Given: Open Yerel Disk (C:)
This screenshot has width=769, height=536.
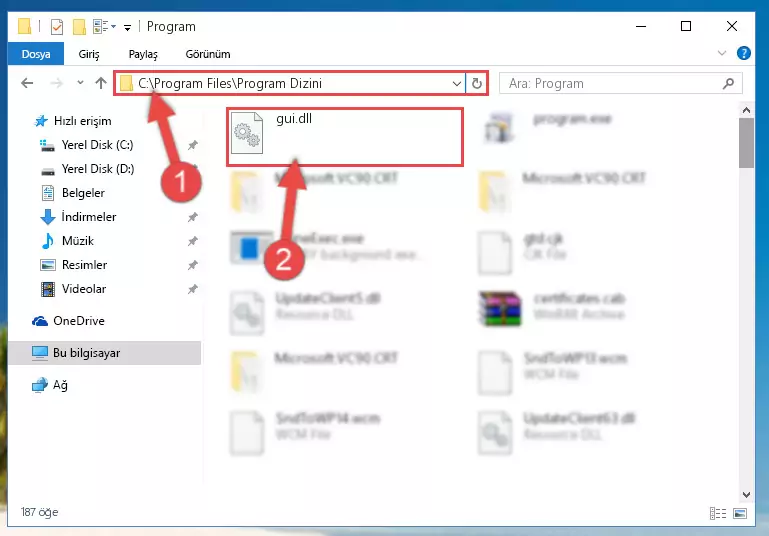Looking at the screenshot, I should click(86, 145).
